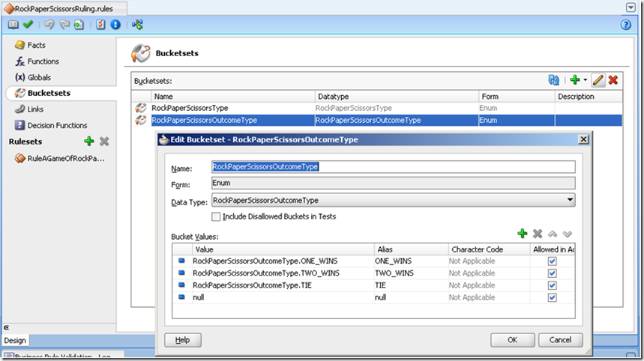The image size is (644, 361).
Task: Enable Include Disallowed Buckets in Tests
Action: (216, 216)
